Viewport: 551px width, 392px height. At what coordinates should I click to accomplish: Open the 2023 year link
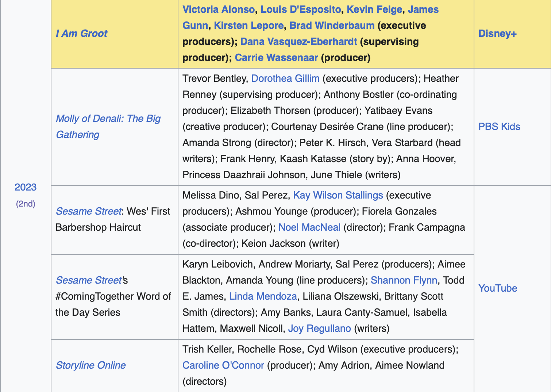26,187
